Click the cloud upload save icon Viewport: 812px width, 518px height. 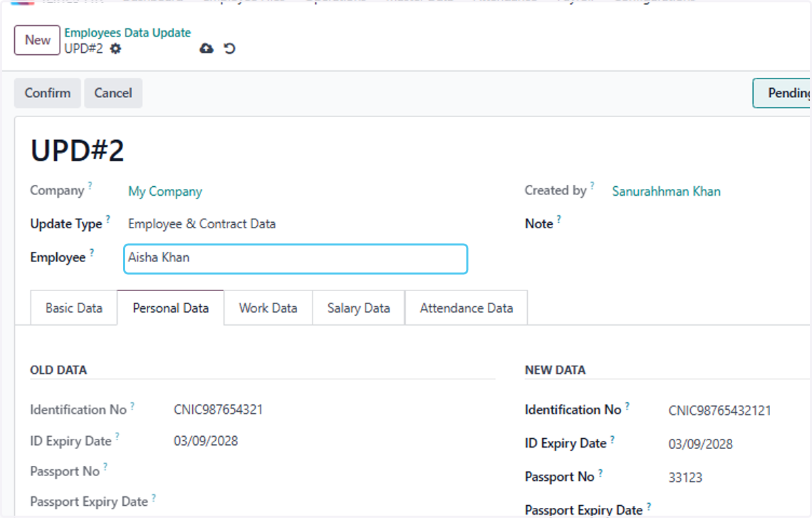[207, 49]
